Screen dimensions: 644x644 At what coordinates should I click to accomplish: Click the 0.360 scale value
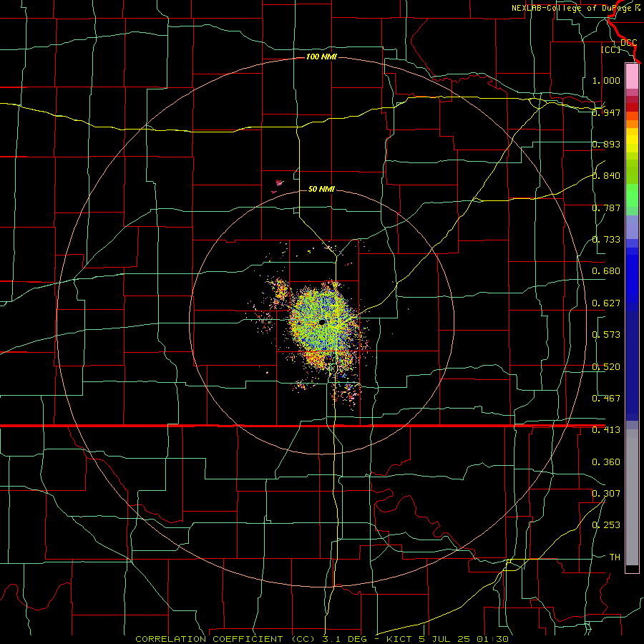tap(606, 462)
